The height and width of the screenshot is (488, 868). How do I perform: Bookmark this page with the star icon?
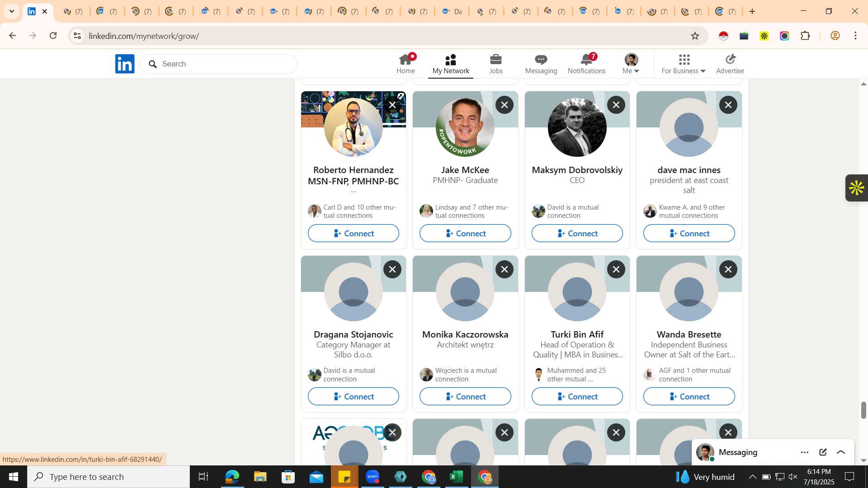point(695,36)
